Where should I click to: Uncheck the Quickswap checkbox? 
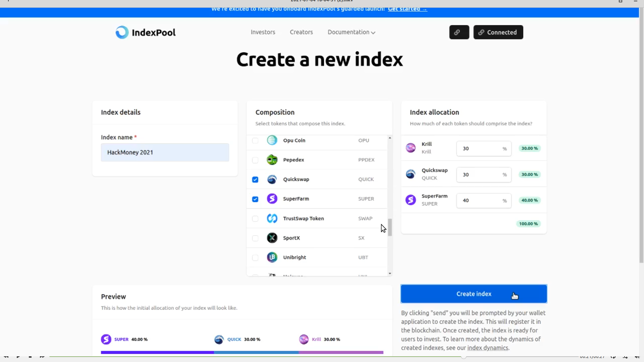[255, 180]
